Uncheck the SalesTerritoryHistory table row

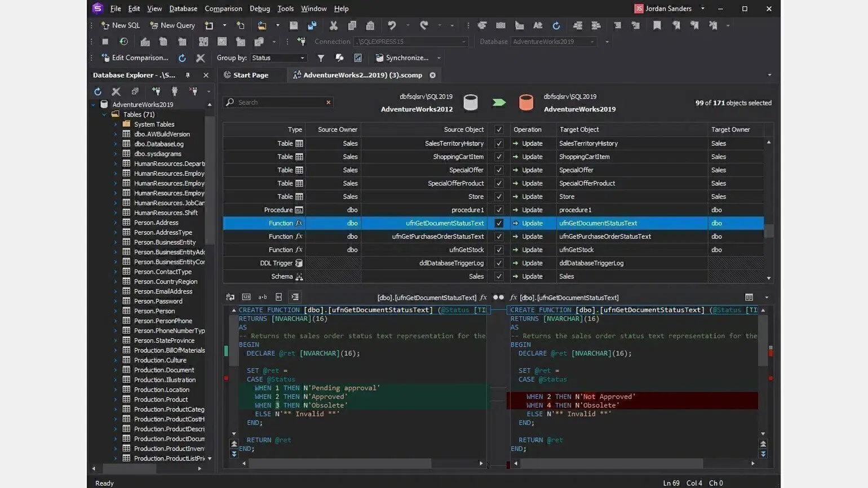[x=499, y=144]
